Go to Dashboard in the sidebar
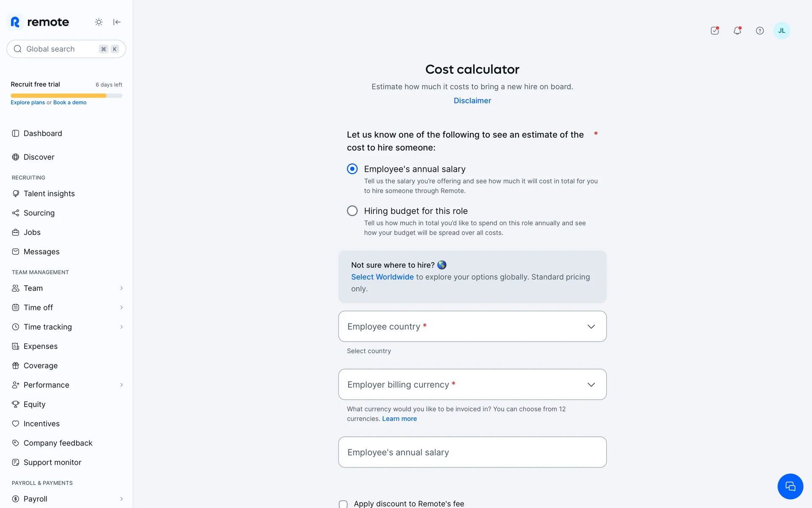Viewport: 812px width, 508px height. [43, 133]
